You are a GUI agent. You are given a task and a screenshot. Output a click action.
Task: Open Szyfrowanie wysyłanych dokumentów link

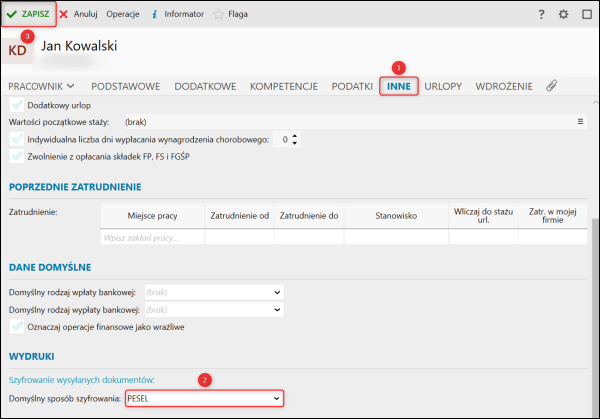coord(82,380)
